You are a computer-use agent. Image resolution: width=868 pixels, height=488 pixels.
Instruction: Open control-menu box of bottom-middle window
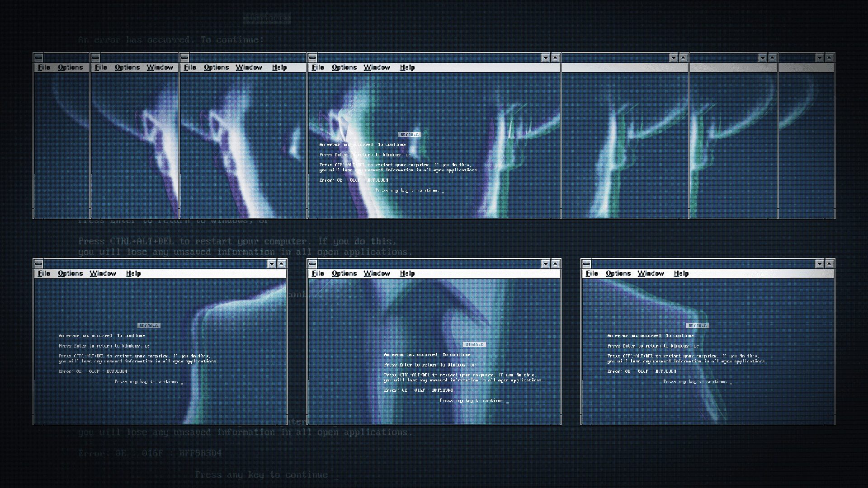click(312, 264)
